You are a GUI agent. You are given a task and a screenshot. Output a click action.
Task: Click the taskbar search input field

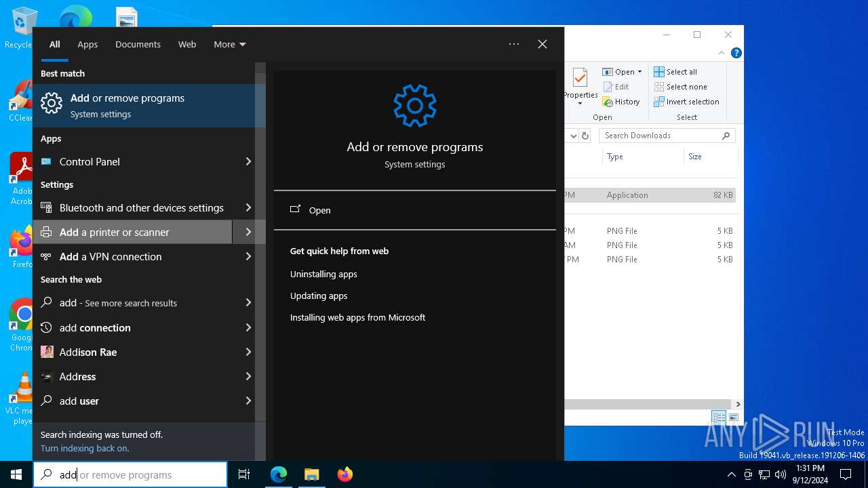[x=130, y=474]
